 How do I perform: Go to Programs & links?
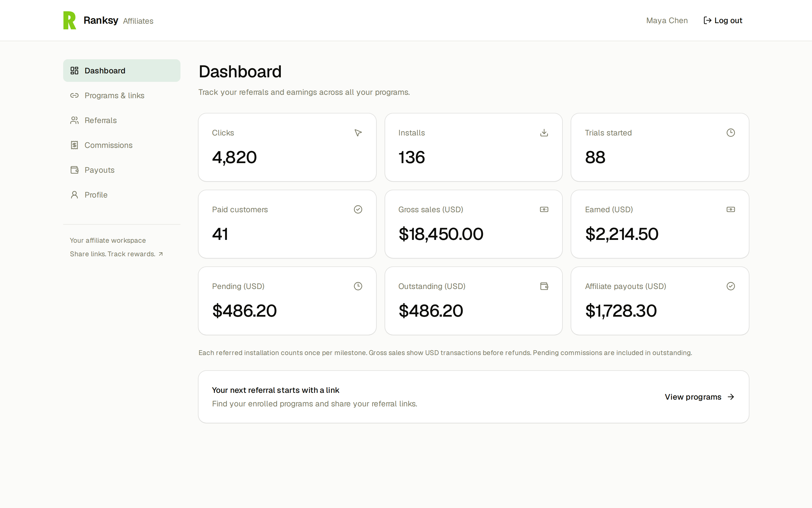(x=122, y=95)
